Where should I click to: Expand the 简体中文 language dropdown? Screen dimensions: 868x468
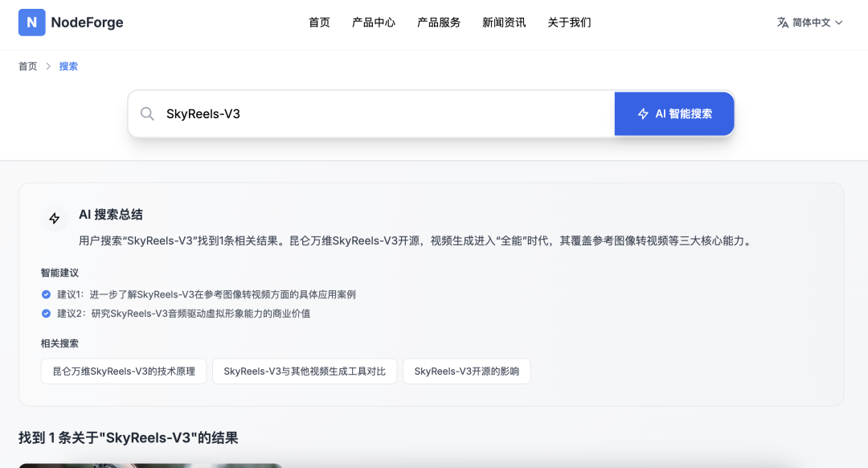[810, 23]
